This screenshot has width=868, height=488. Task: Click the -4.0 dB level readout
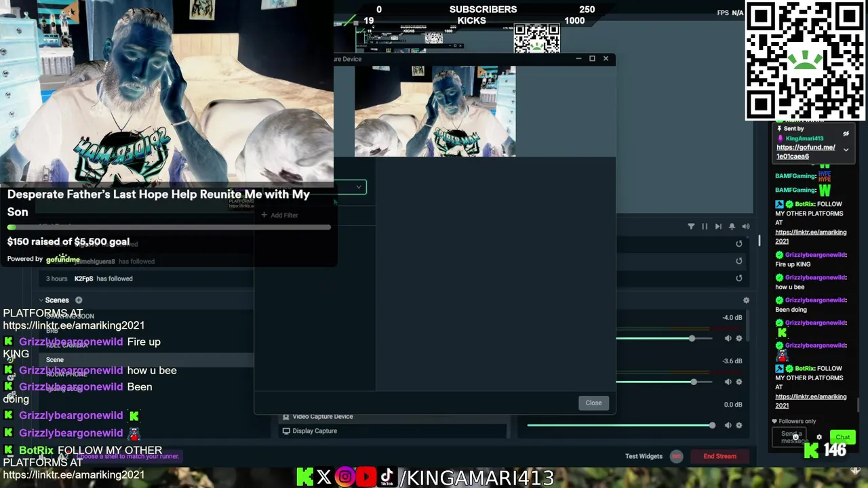(732, 317)
